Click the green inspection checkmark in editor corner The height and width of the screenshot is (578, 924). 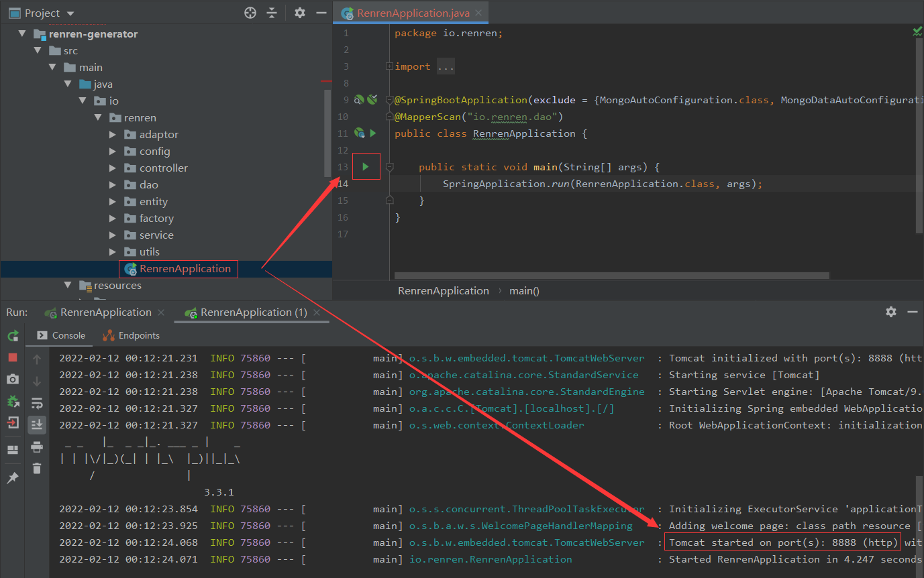tap(917, 32)
